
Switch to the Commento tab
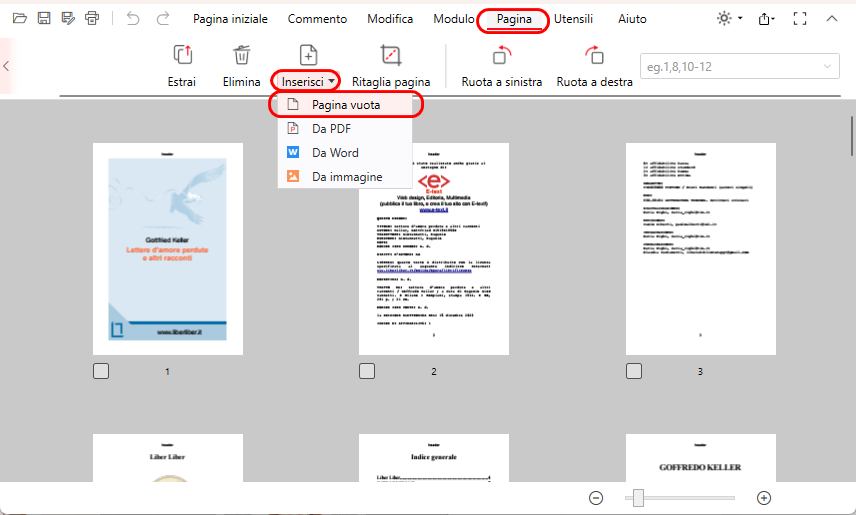[x=317, y=19]
